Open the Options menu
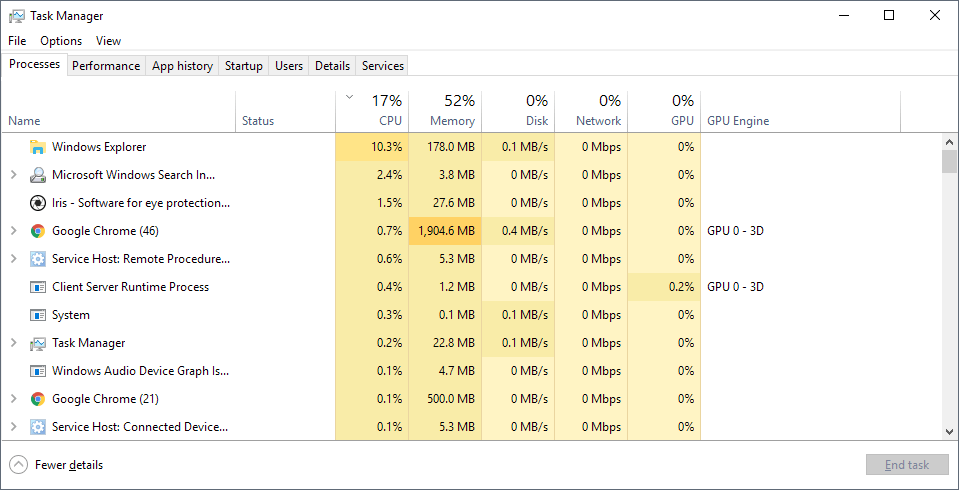This screenshot has height=490, width=959. click(61, 41)
